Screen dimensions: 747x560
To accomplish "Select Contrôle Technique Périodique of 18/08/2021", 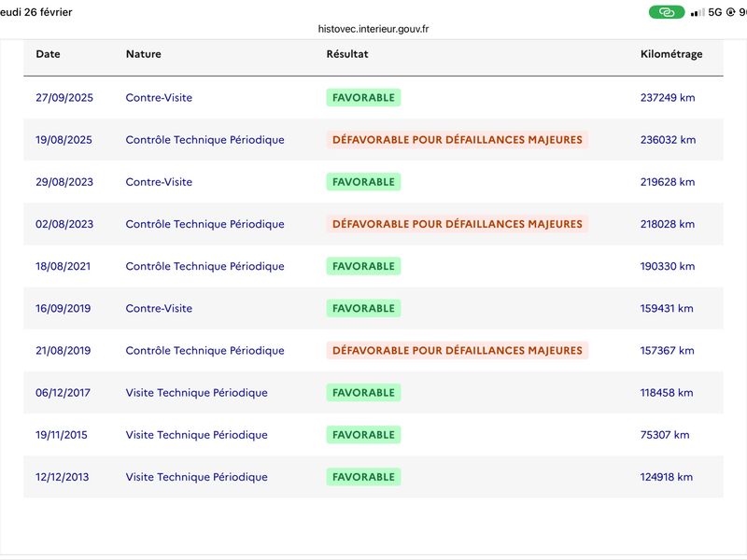I will (x=204, y=266).
